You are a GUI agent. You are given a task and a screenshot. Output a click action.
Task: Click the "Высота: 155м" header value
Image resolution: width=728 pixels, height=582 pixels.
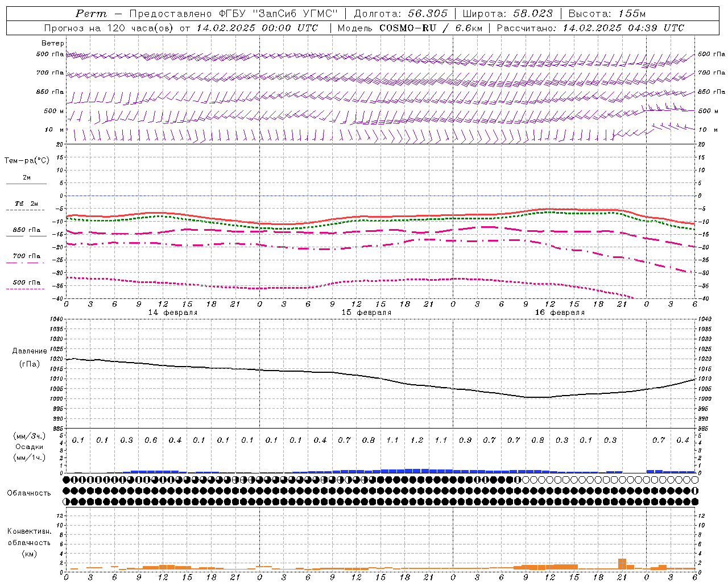pos(607,14)
